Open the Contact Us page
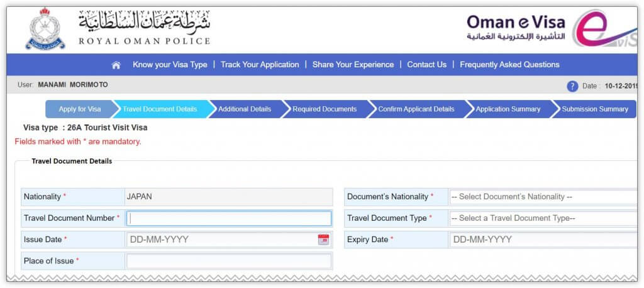The width and height of the screenshot is (644, 288). point(426,65)
